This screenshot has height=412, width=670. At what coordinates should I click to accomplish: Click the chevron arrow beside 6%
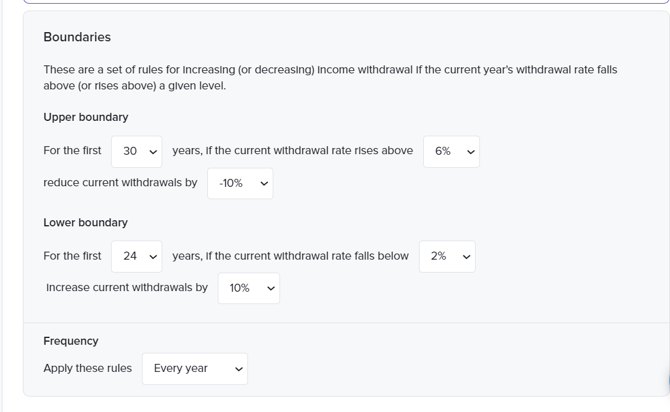click(471, 152)
